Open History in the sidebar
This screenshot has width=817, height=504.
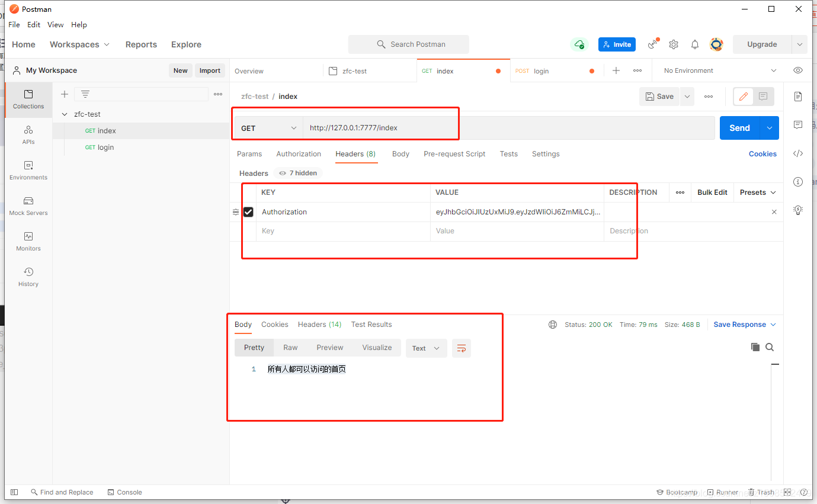click(x=28, y=277)
